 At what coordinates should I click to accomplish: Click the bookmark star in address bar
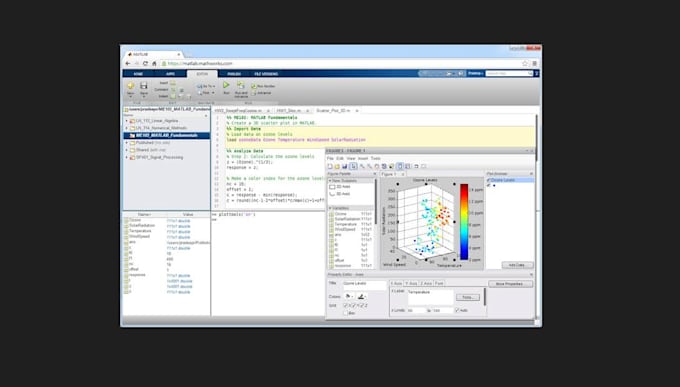click(525, 63)
